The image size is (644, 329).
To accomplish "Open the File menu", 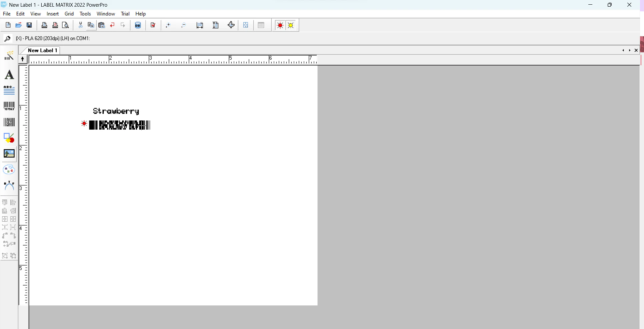I will point(7,14).
